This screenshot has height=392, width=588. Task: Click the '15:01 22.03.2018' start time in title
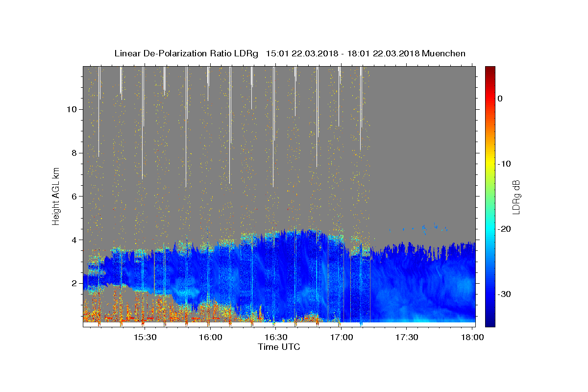click(x=302, y=53)
